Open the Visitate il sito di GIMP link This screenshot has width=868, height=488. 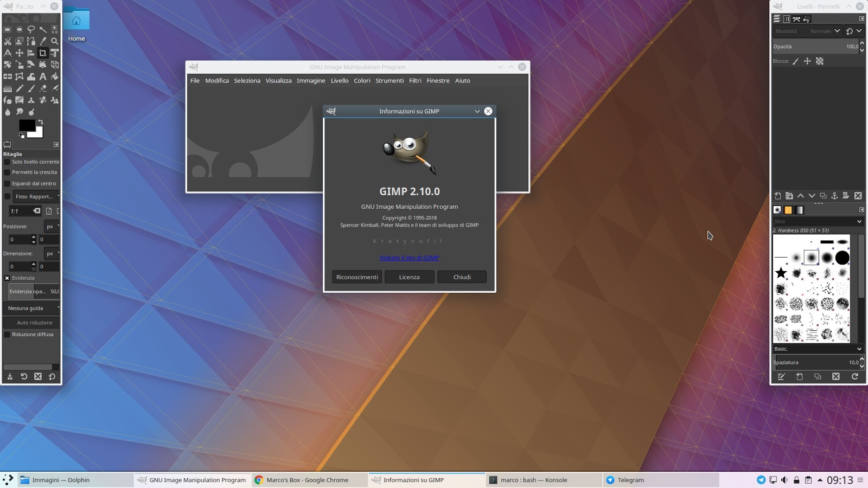click(410, 258)
